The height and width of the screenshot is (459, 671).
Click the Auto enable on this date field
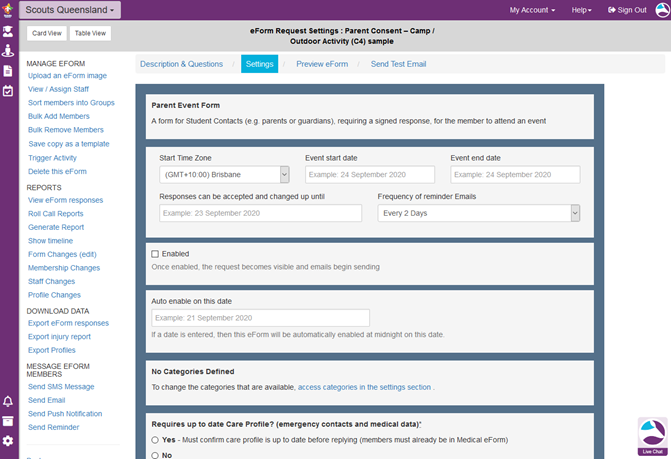260,318
